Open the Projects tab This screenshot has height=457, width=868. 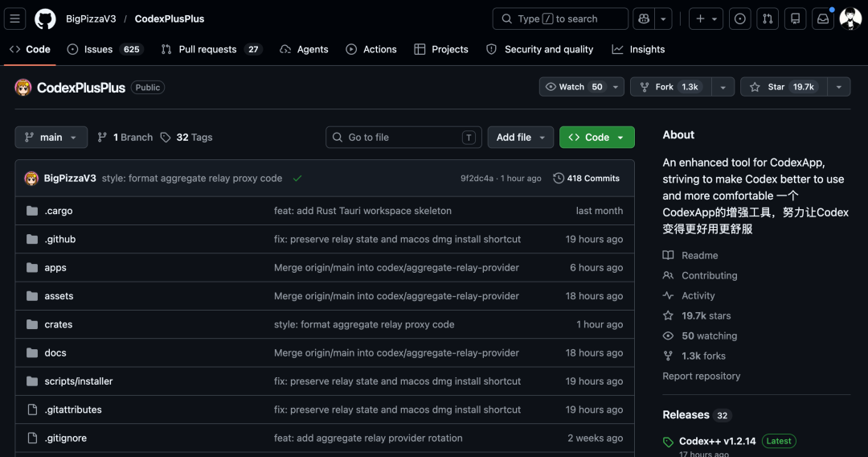click(441, 49)
